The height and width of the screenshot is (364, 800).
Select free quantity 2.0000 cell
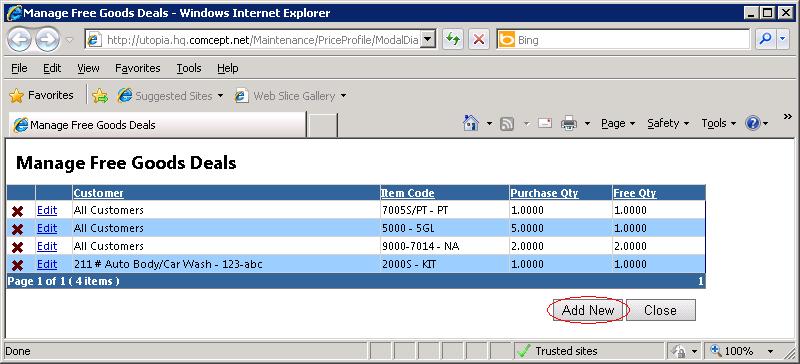(659, 247)
